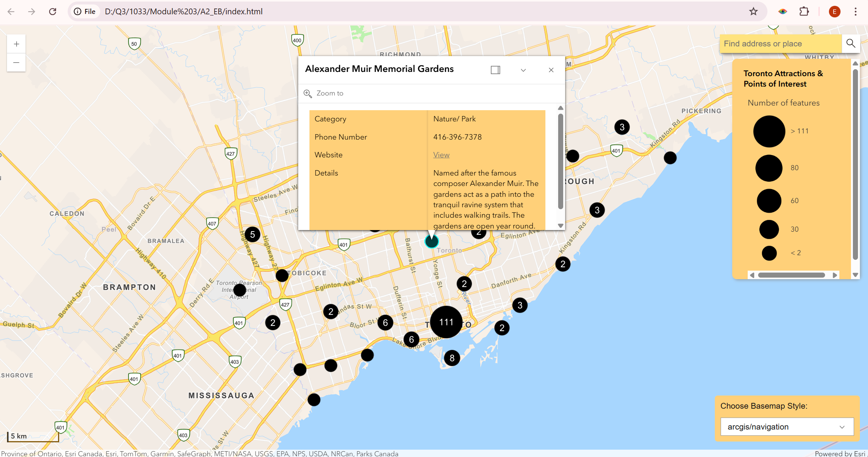Image resolution: width=868 pixels, height=457 pixels.
Task: Click the legend vertical scrollbar down arrow
Action: coord(856,275)
